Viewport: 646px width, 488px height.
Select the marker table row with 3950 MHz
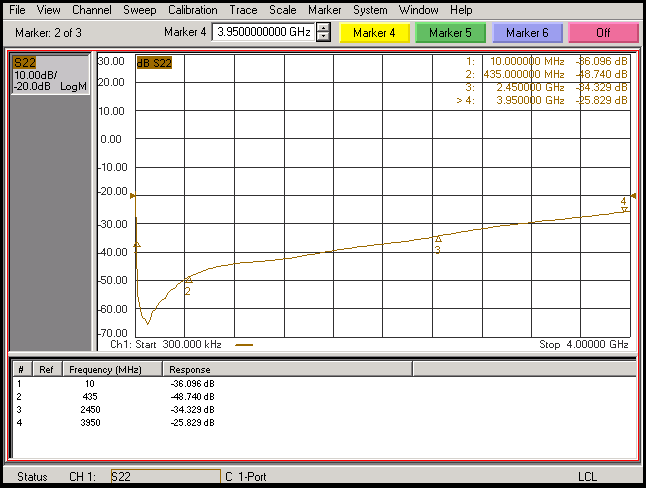pyautogui.click(x=324, y=422)
